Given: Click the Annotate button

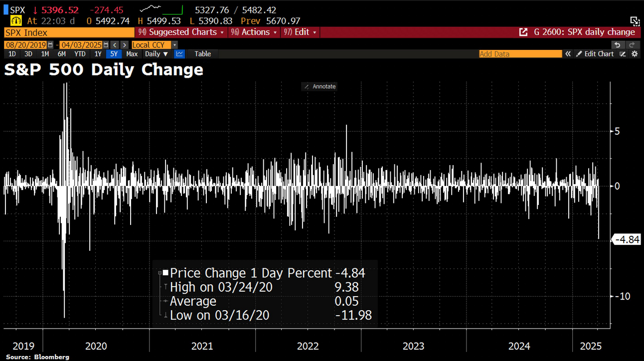Looking at the screenshot, I should (320, 87).
